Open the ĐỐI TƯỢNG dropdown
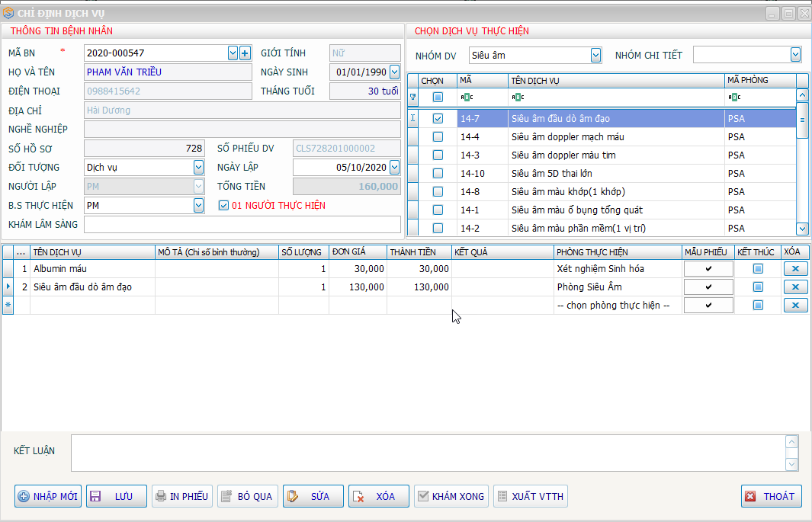812x522 pixels. pos(198,167)
